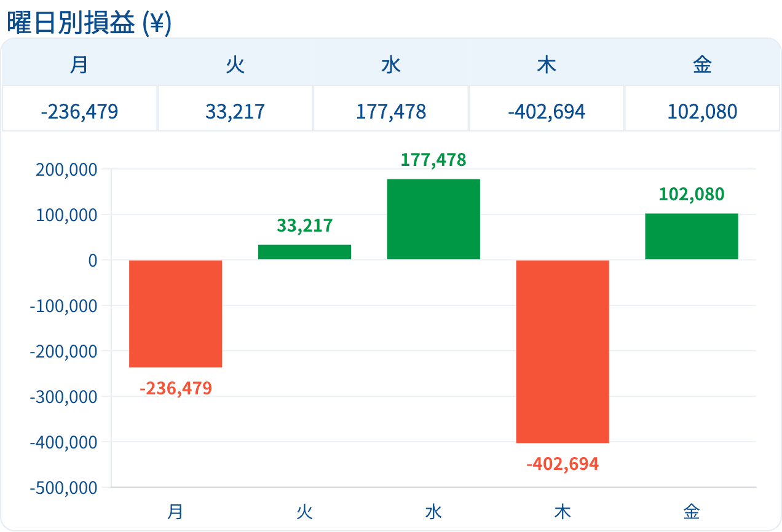Click the 木 column header

pyautogui.click(x=547, y=65)
